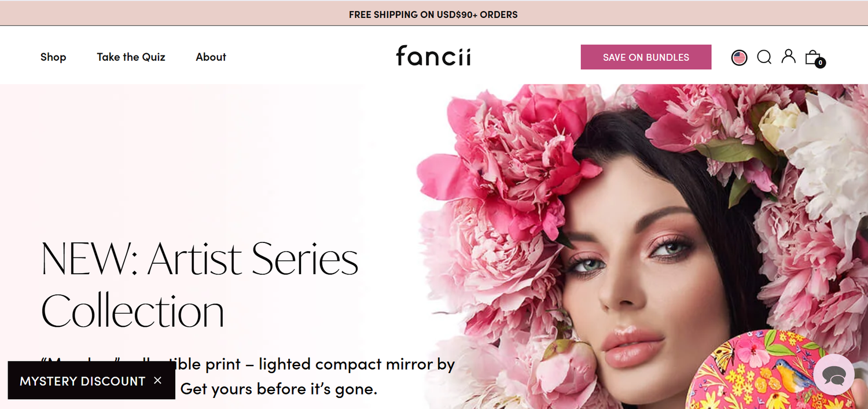This screenshot has width=868, height=409.
Task: Open the chat bubble widget
Action: tap(834, 374)
